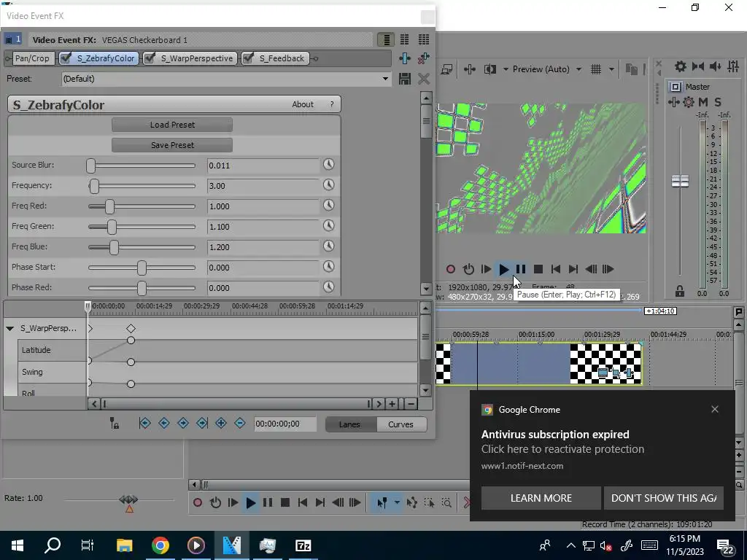The width and height of the screenshot is (747, 560).
Task: Save the preset with the floppy disk icon
Action: pyautogui.click(x=404, y=79)
